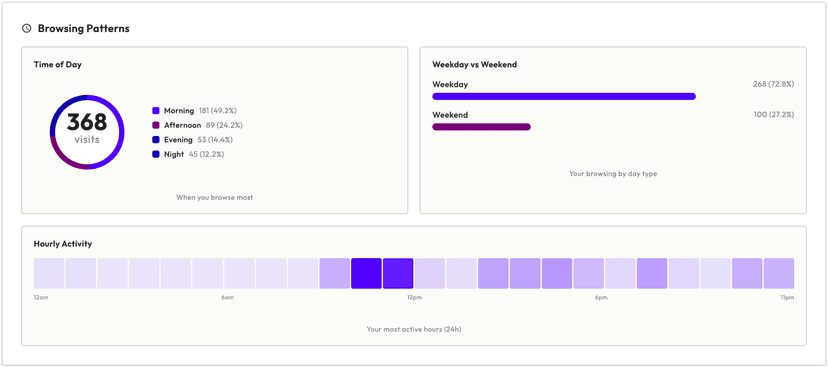The height and width of the screenshot is (367, 828).
Task: Click the "6am" axis label
Action: [228, 298]
